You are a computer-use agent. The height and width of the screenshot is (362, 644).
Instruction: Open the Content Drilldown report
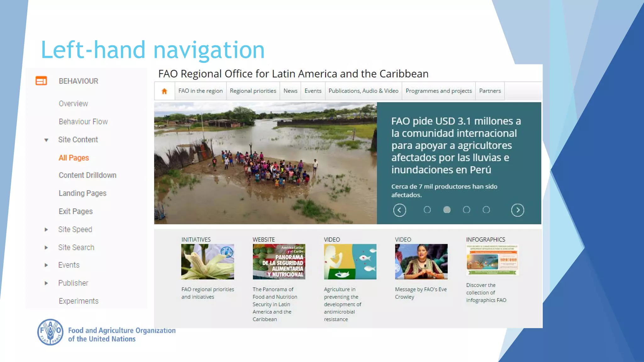(87, 175)
